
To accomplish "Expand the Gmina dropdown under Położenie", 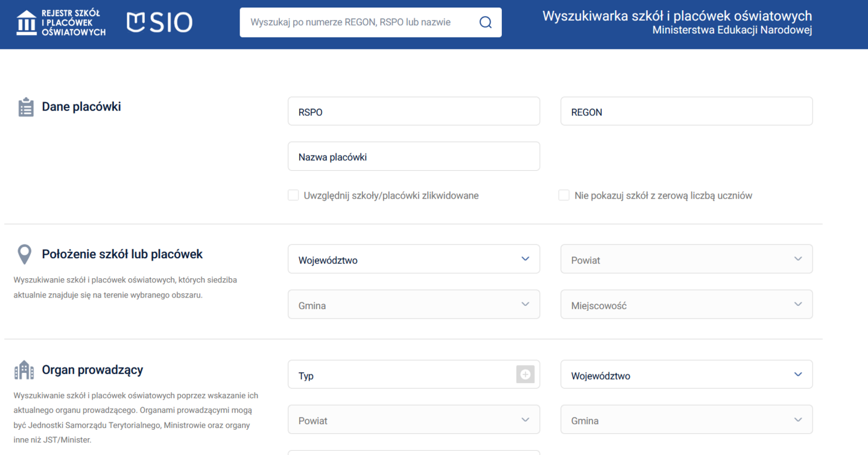I will point(413,305).
